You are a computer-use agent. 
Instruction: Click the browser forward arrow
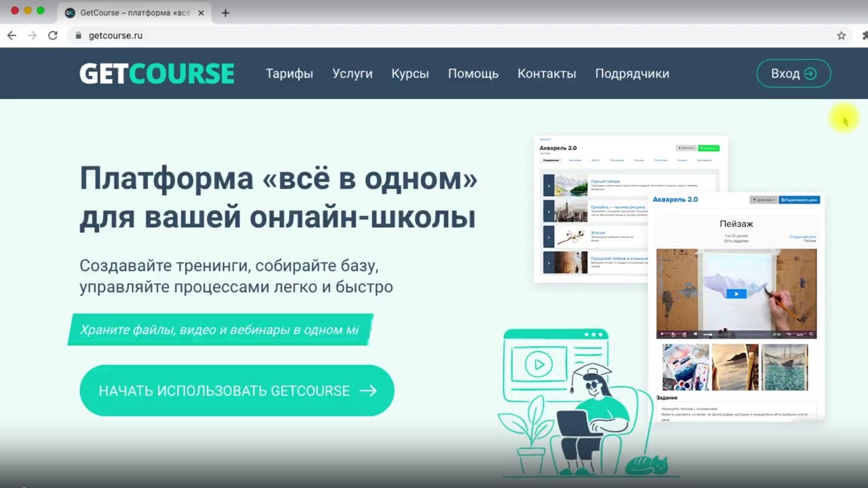(32, 35)
